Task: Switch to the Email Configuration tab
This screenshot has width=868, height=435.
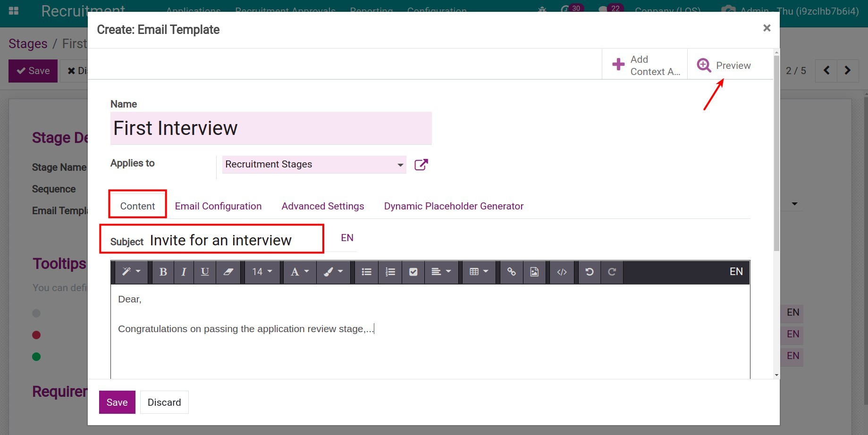Action: point(218,206)
